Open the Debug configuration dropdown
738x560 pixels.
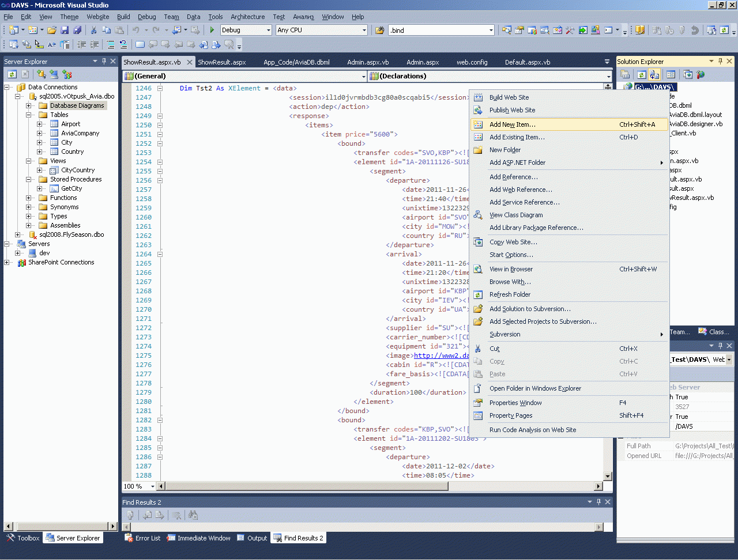coord(268,30)
